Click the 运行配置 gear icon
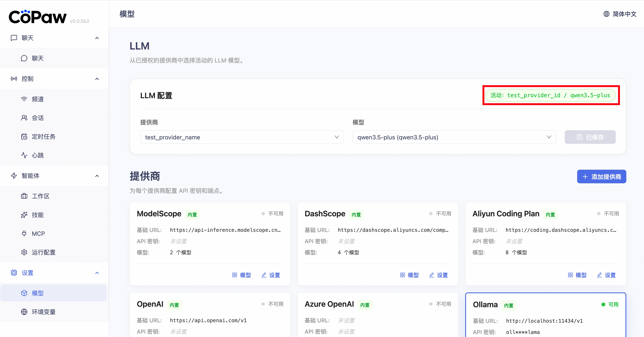Viewport: 644px width, 337px height. 24,252
